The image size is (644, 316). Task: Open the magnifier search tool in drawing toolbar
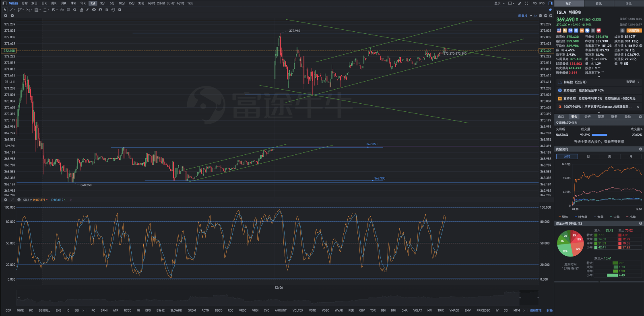[75, 10]
